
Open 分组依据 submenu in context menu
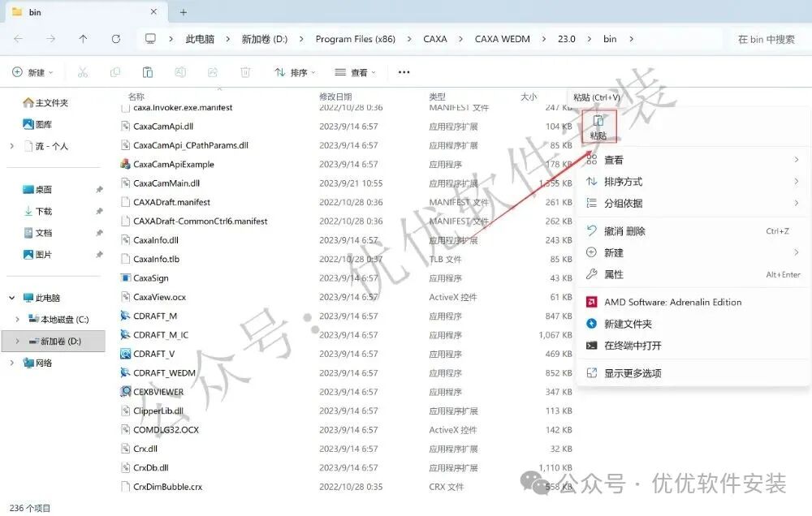pyautogui.click(x=693, y=204)
